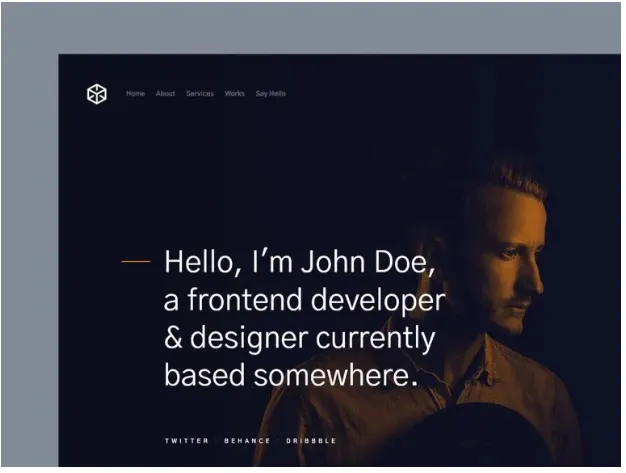
Task: Click the 'based somewhere.' text
Action: click(291, 376)
